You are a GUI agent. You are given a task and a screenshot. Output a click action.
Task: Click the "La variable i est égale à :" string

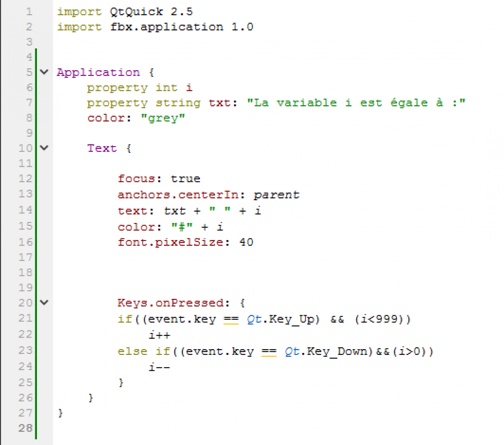356,103
